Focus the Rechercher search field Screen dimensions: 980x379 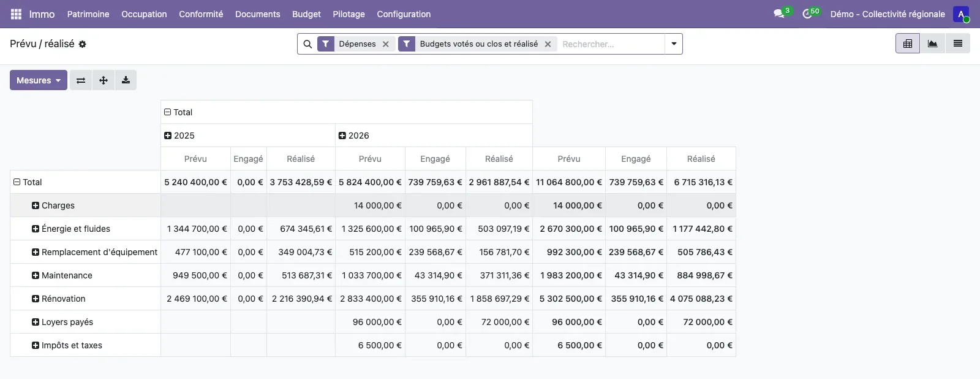611,44
